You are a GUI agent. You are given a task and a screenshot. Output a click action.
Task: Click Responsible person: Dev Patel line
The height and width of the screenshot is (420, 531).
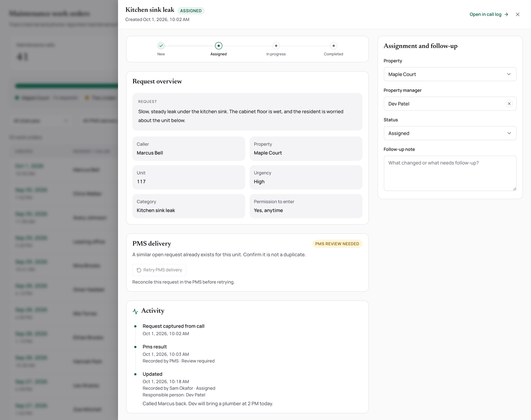coord(174,395)
